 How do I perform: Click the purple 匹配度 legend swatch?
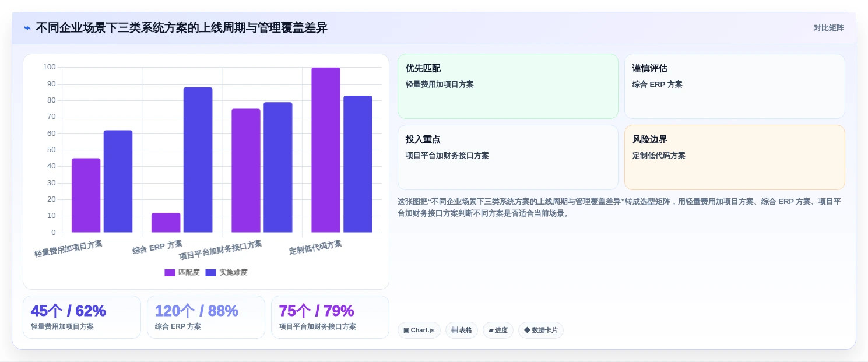[170, 273]
